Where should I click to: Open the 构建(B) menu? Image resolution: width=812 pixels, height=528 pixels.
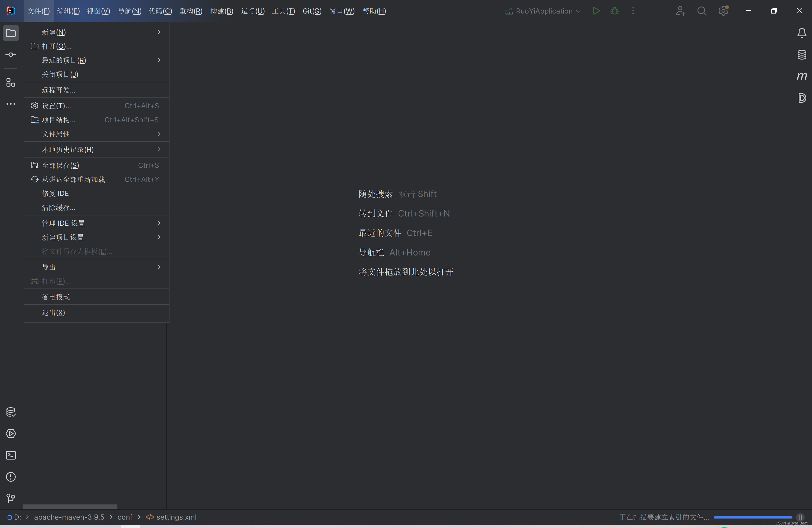coord(222,11)
